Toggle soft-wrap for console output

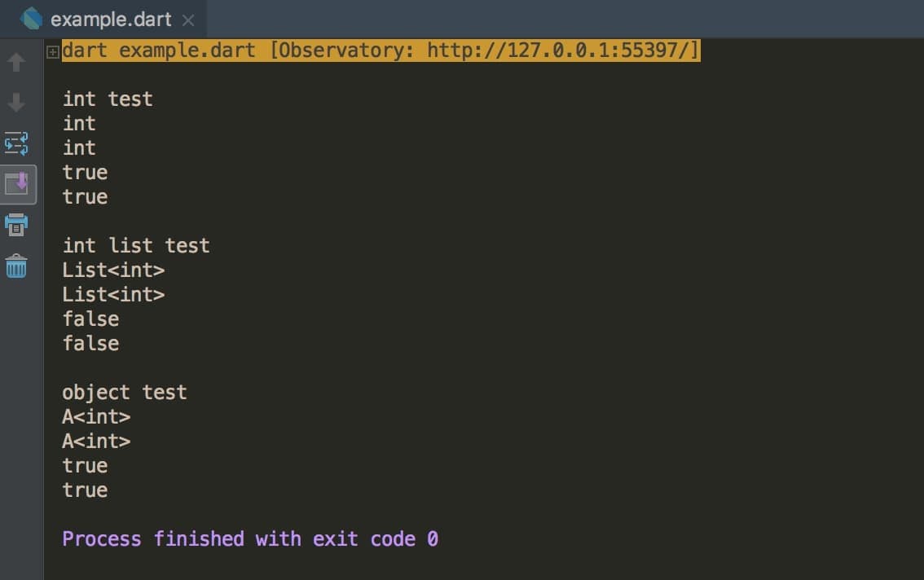[x=16, y=143]
